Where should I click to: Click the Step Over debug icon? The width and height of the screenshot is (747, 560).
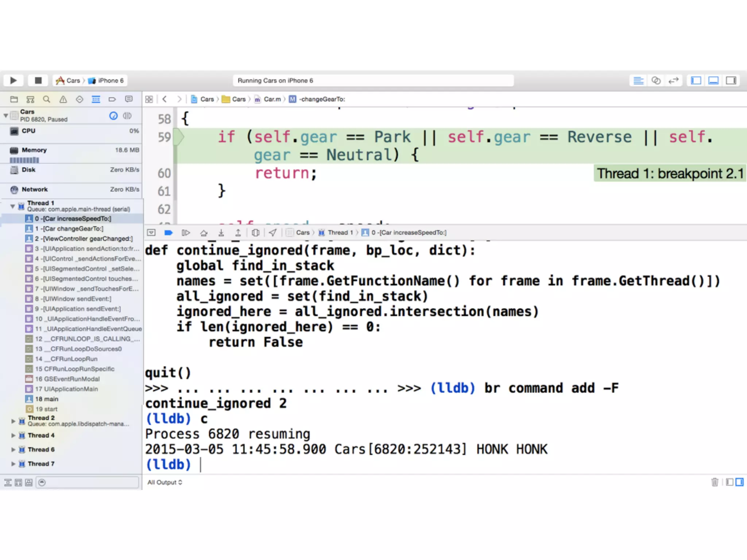coord(204,233)
